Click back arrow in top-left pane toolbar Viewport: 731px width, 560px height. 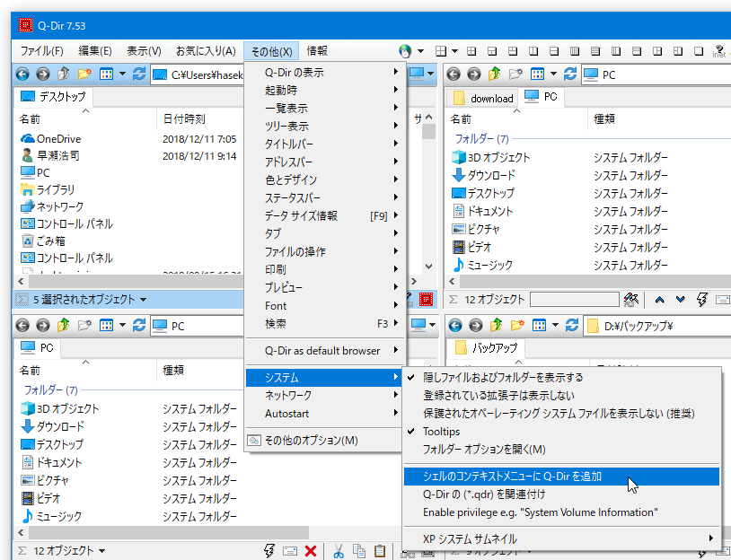tap(22, 74)
